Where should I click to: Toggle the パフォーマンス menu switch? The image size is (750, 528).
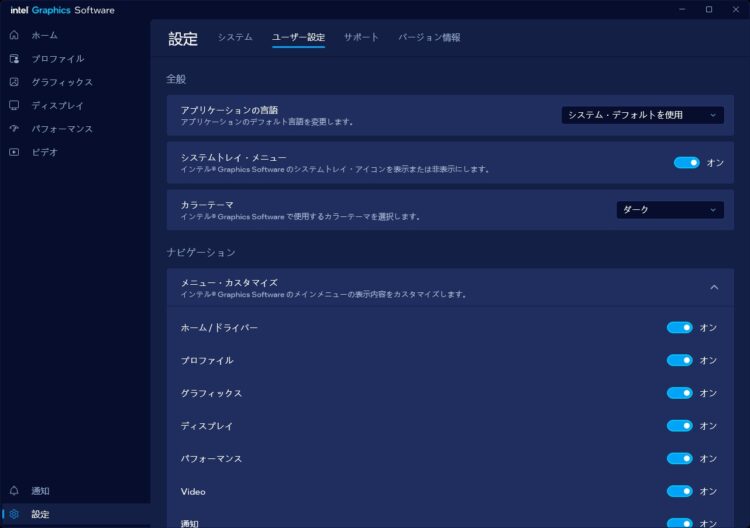tap(680, 459)
